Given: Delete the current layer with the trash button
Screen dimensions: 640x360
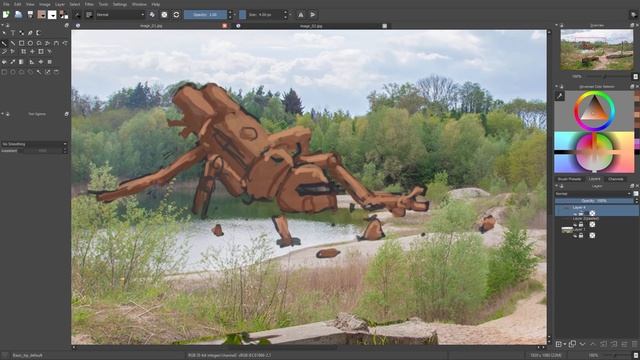Looking at the screenshot, I should click(x=635, y=344).
